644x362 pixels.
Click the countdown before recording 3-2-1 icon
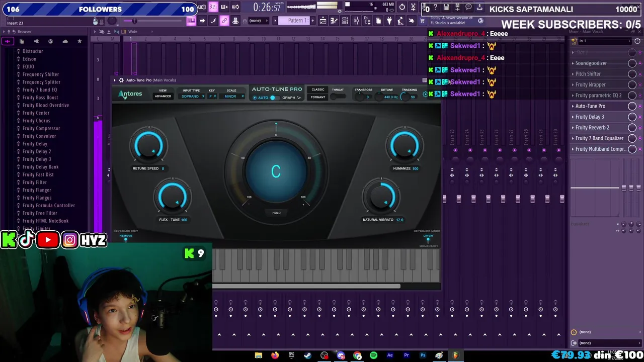pos(213,7)
